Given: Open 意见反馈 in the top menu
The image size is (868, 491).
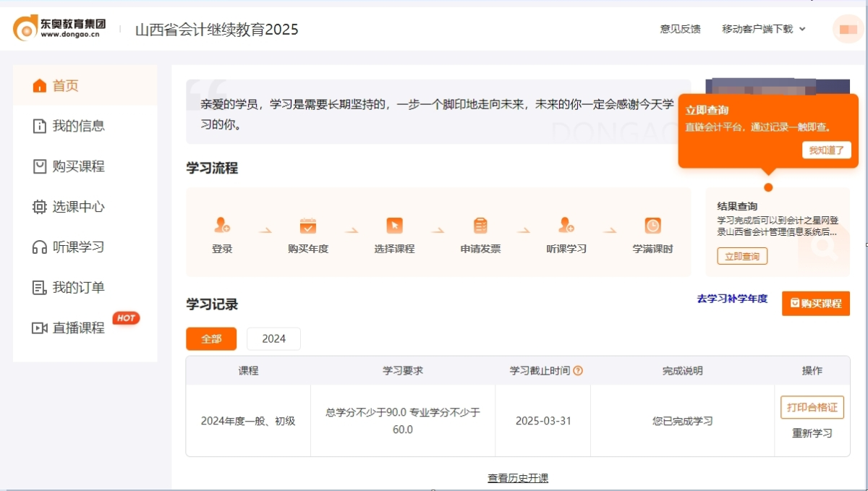Looking at the screenshot, I should click(678, 29).
